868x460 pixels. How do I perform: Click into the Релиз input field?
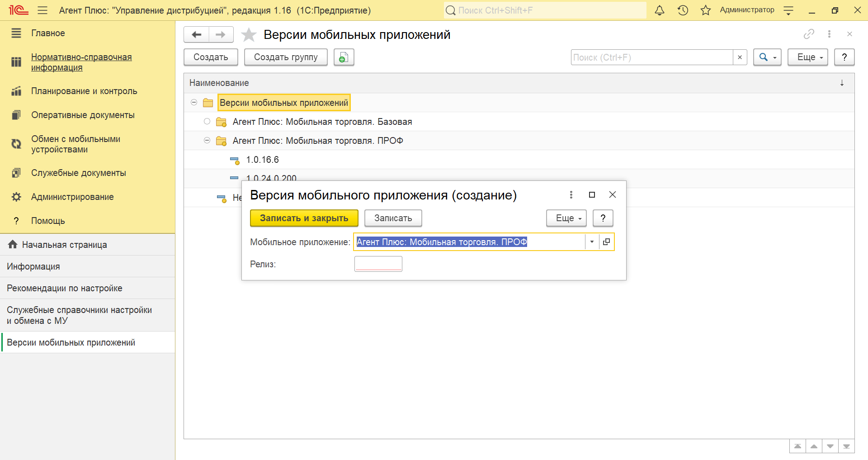pyautogui.click(x=378, y=264)
